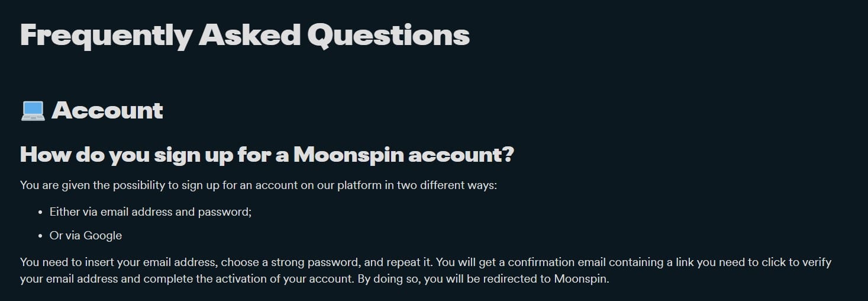Image resolution: width=868 pixels, height=301 pixels.
Task: Click the sentence about two different ways
Action: pyautogui.click(x=259, y=185)
